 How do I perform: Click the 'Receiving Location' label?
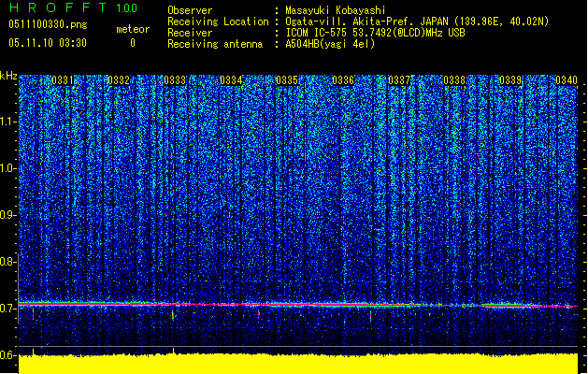[218, 22]
